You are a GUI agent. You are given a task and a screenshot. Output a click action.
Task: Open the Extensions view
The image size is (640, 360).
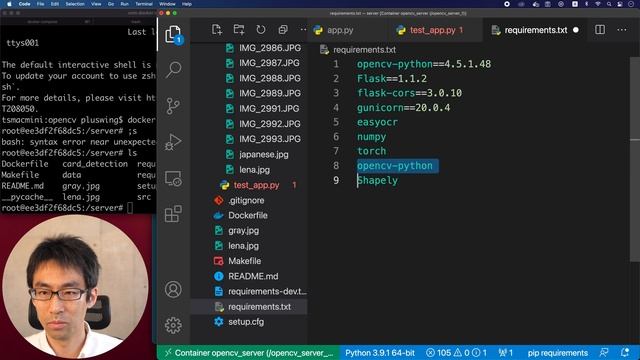[x=173, y=214]
